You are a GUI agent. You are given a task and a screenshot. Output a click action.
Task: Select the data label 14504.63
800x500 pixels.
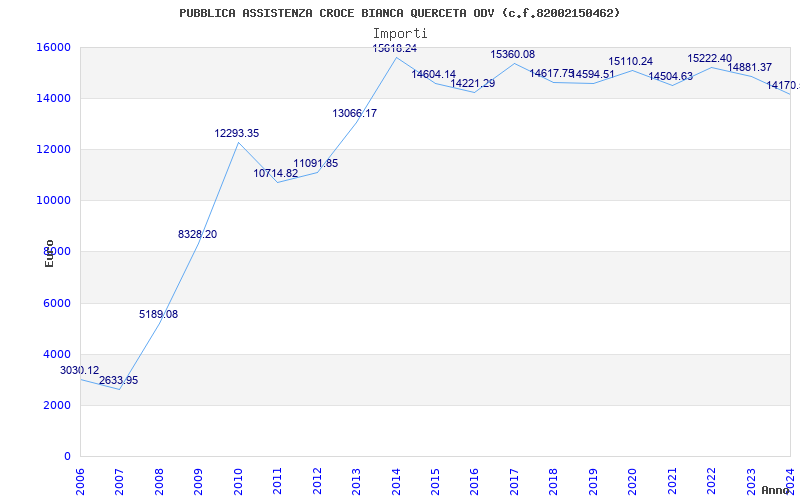(670, 77)
